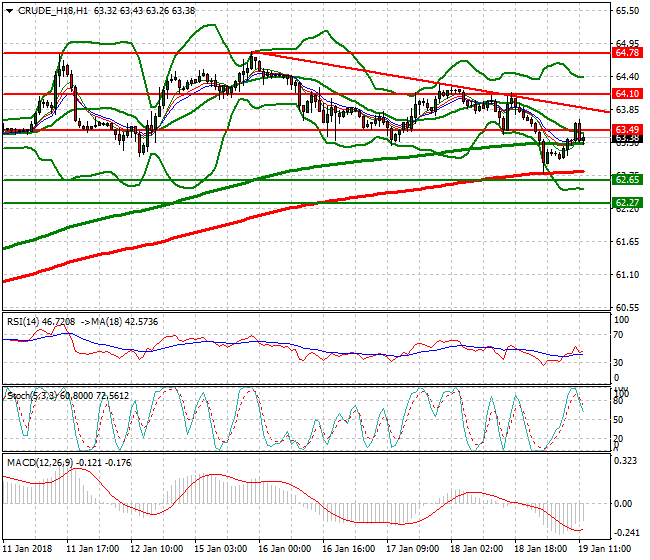Image resolution: width=650 pixels, height=560 pixels.
Task: Click the 65.50 value on price axis
Action: [x=627, y=11]
